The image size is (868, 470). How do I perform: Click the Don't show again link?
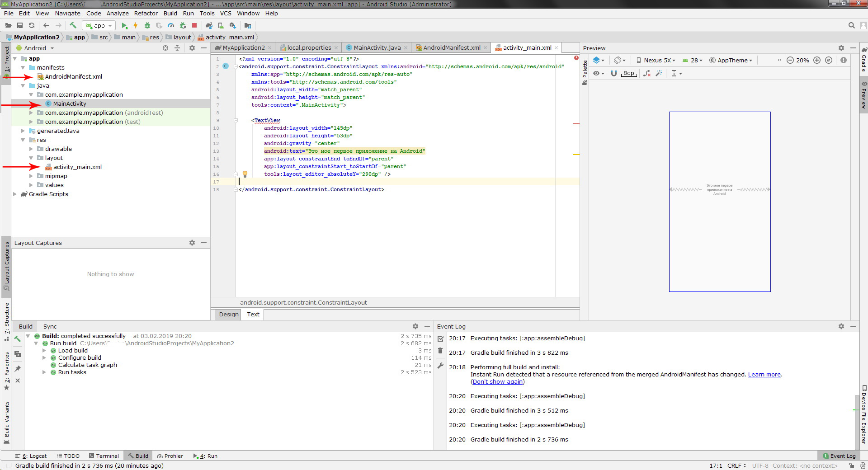[497, 381]
